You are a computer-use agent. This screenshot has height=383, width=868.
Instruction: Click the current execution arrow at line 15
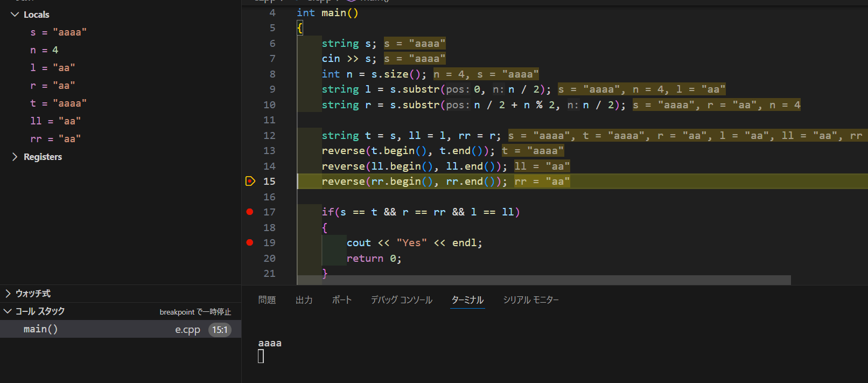(x=250, y=181)
